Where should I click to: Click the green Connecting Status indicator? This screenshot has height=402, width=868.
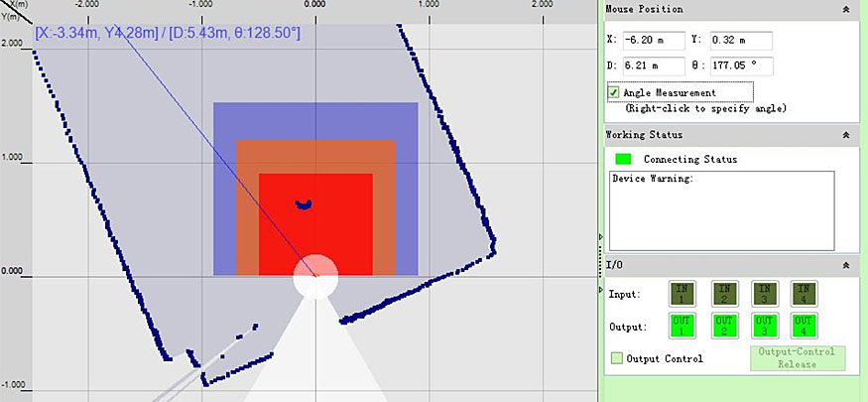[623, 159]
